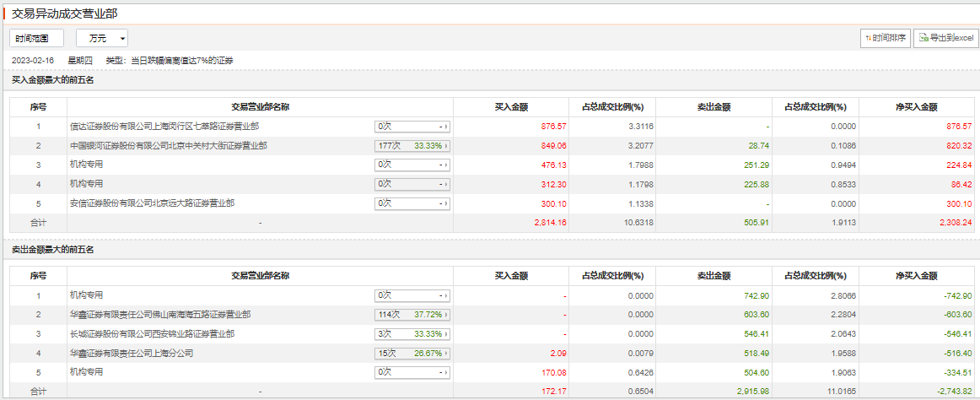Expand the 万元 unit dropdown

tap(102, 38)
